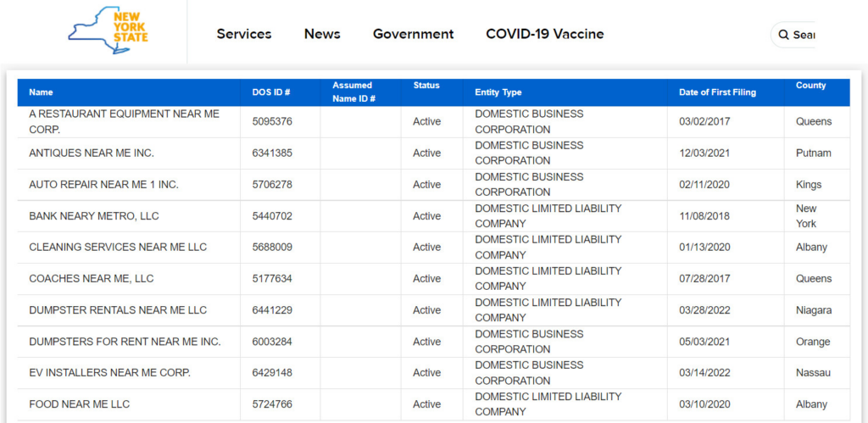Image resolution: width=868 pixels, height=423 pixels.
Task: Click the County column header
Action: pos(811,86)
